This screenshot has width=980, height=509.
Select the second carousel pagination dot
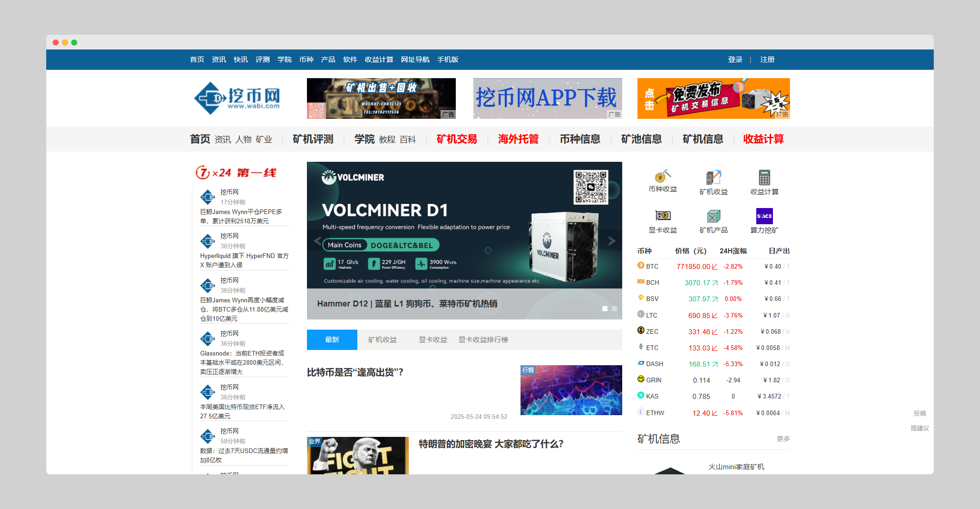tap(615, 308)
